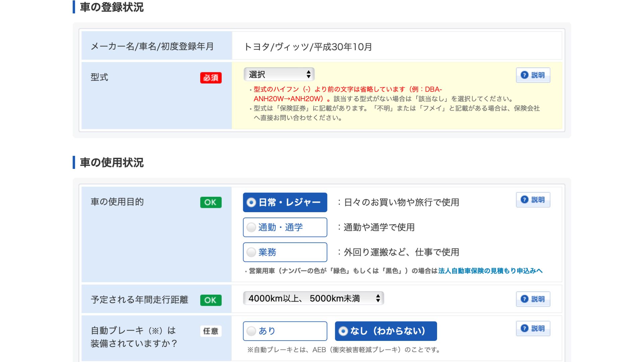Click the OK badge beside 車の使用目的
The image size is (644, 362).
click(x=211, y=202)
